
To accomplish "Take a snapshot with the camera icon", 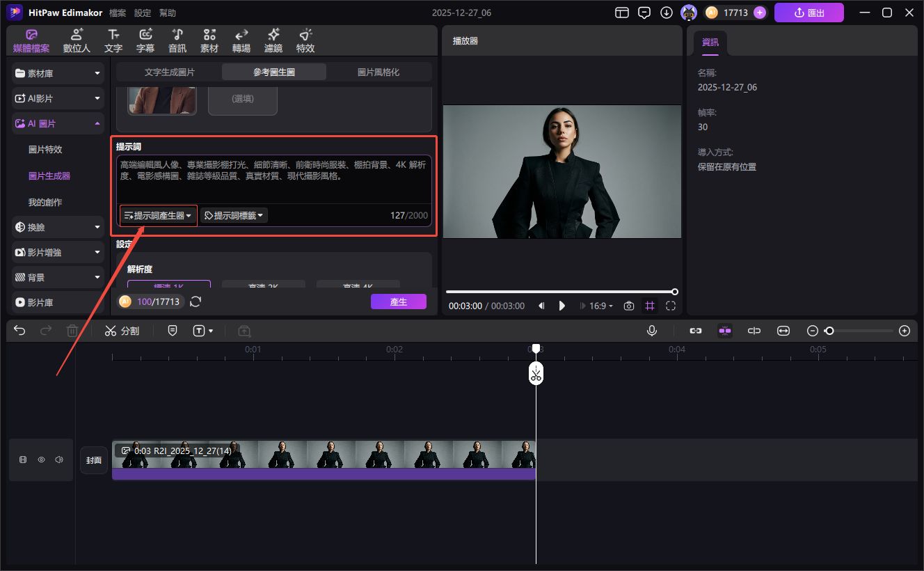I will (629, 306).
